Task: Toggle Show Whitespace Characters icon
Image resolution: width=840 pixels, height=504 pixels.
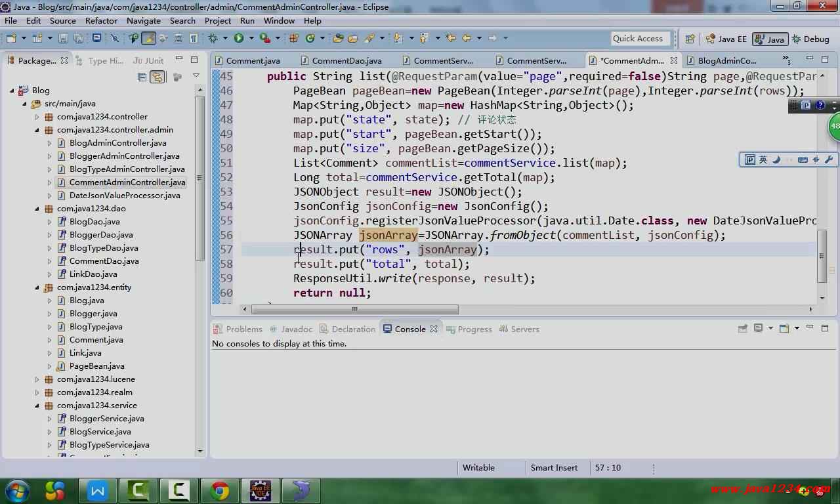Action: coord(194,38)
